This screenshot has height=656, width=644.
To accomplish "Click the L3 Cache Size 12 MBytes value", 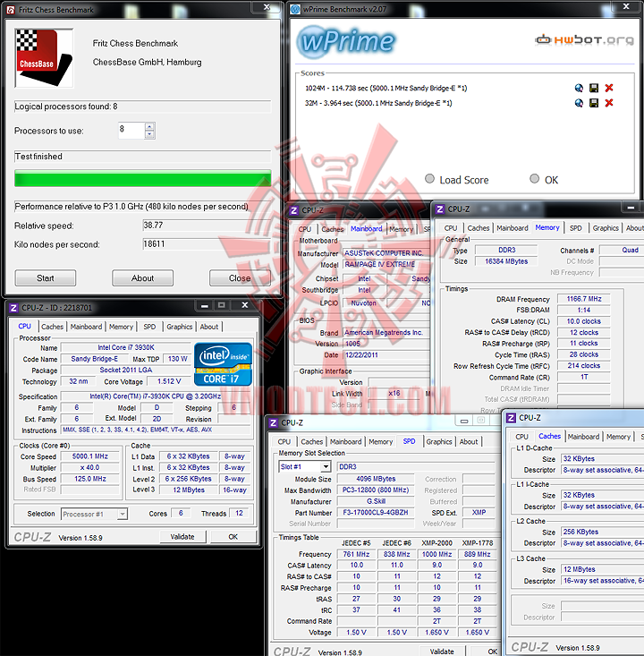I will click(x=602, y=569).
